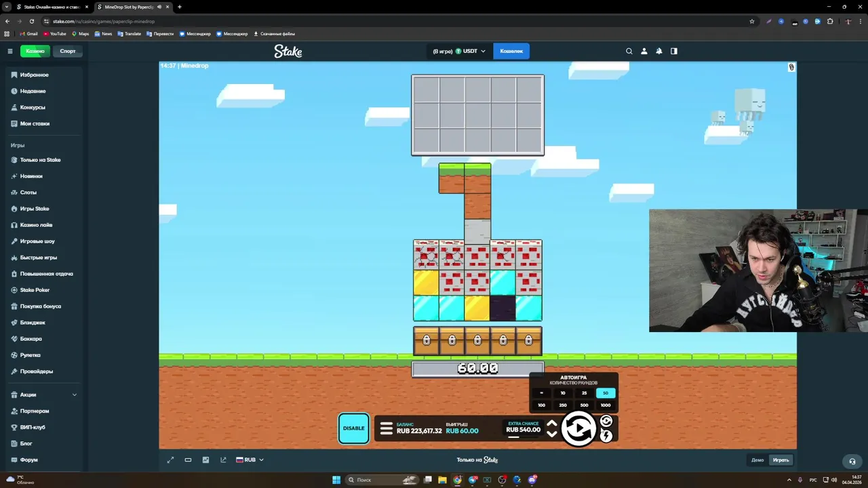Screen dimensions: 868x488
Task: Open the Forum (Форум) link
Action: point(44,460)
